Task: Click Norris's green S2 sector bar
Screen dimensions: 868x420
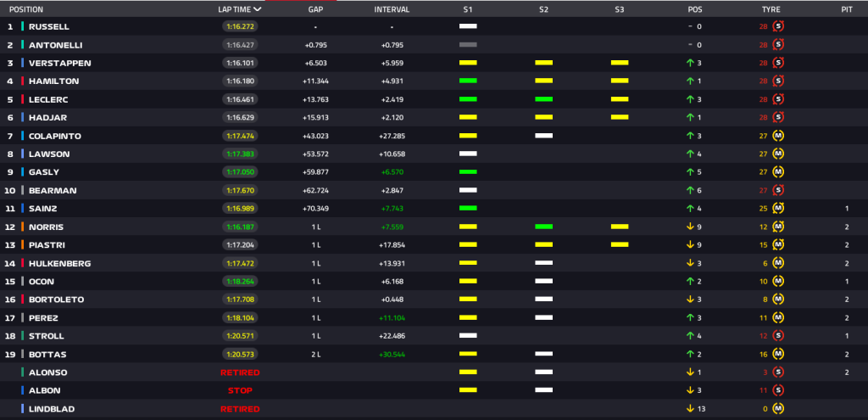Action: tap(543, 227)
